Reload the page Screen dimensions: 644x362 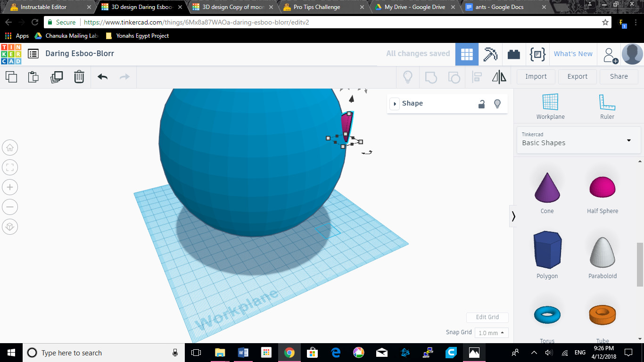point(35,22)
